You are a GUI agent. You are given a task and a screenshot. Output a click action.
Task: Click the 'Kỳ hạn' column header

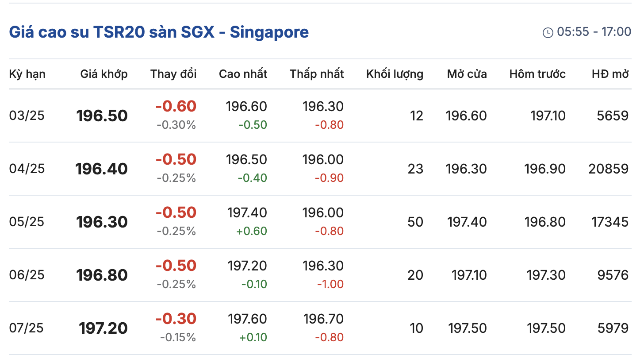(27, 74)
